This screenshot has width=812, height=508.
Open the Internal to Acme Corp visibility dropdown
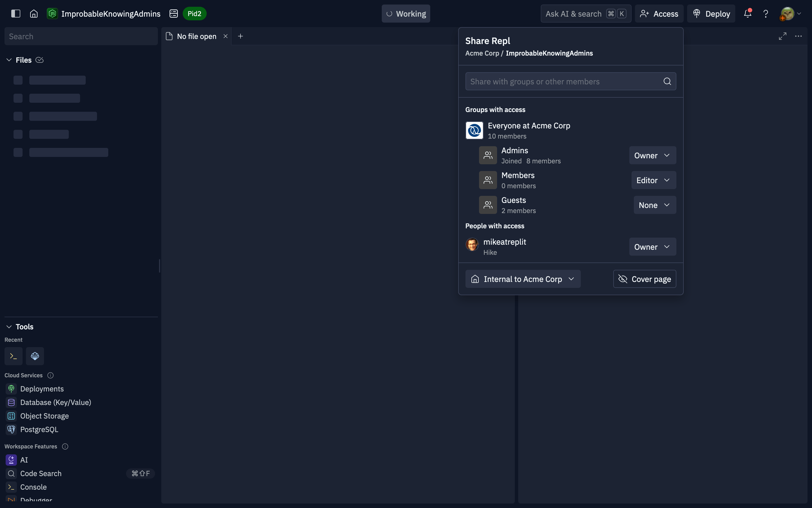tap(523, 279)
